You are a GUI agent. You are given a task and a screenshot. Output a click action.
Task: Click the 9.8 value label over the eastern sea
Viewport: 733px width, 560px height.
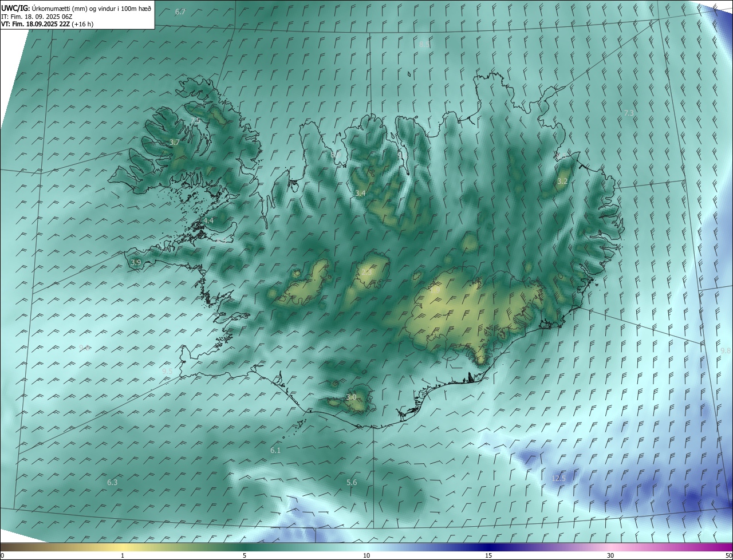(x=726, y=350)
